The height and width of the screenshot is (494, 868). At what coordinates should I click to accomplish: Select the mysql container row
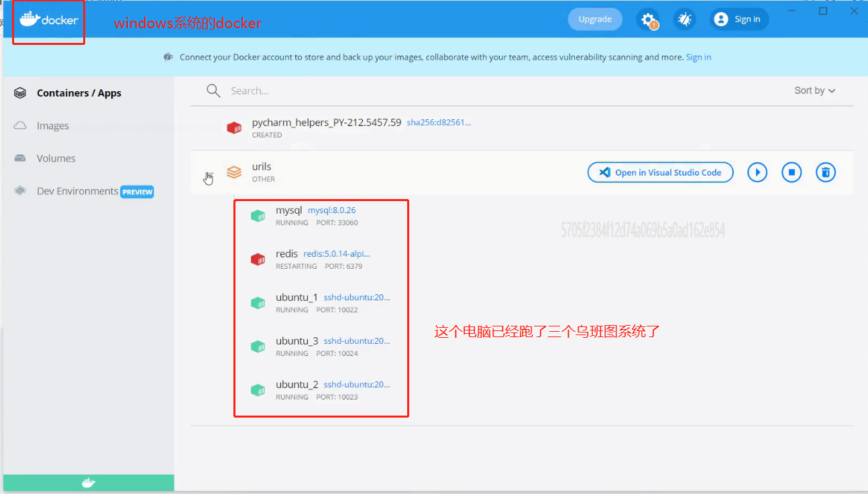click(542, 216)
